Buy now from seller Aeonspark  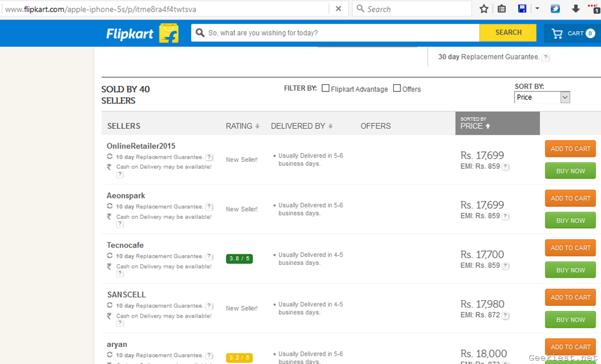(570, 220)
